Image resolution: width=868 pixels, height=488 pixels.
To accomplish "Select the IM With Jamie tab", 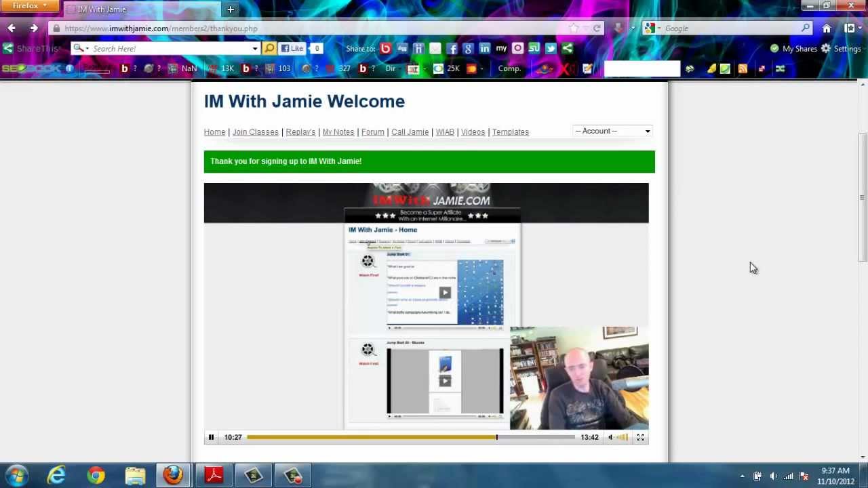I will coord(142,9).
